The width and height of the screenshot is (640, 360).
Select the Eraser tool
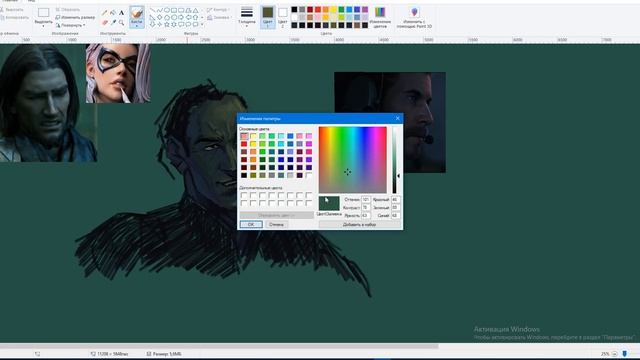[105, 22]
